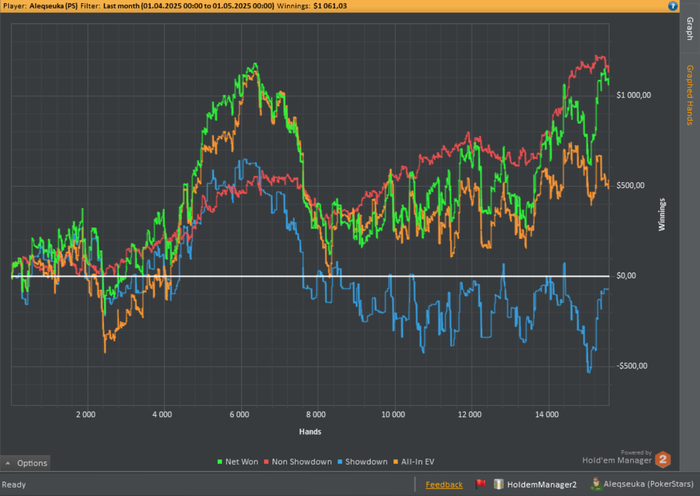This screenshot has width=700, height=496.
Task: Click the HoldemManager2 database name
Action: 542,484
